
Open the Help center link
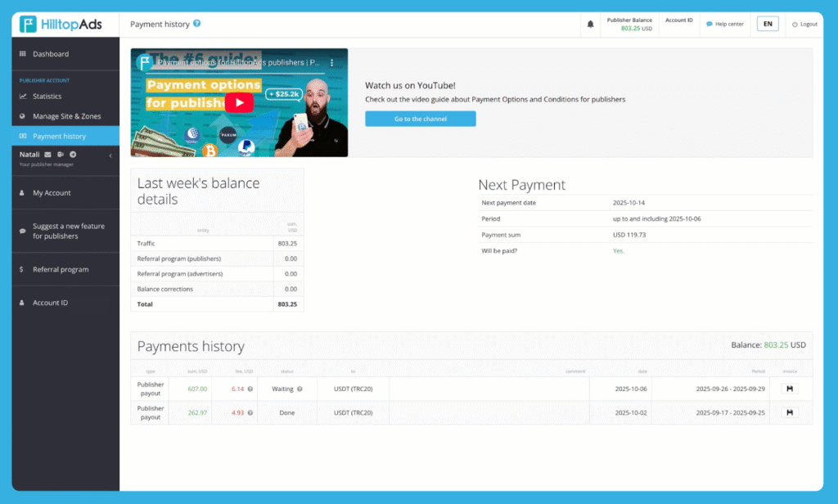[x=725, y=24]
